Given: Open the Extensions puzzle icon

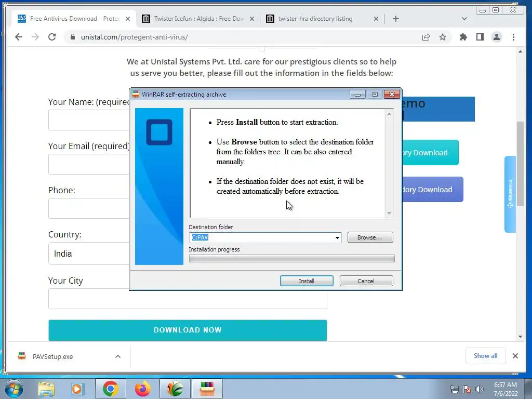Looking at the screenshot, I should [x=463, y=37].
